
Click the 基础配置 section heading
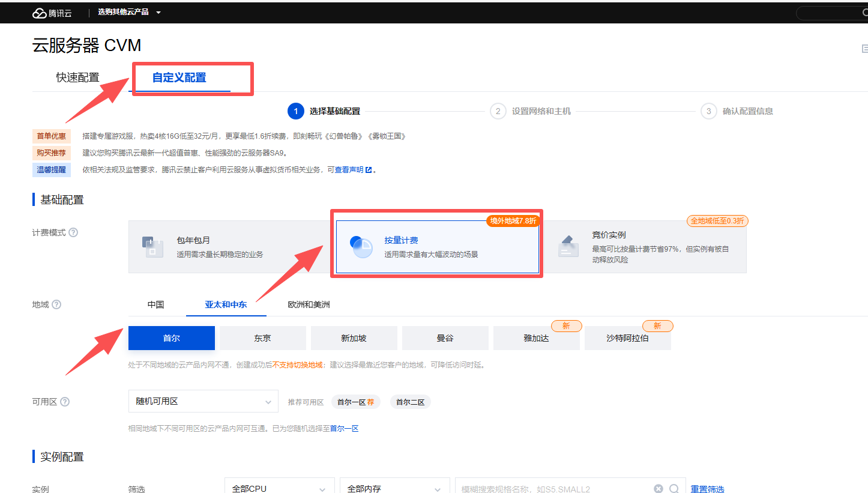[62, 200]
